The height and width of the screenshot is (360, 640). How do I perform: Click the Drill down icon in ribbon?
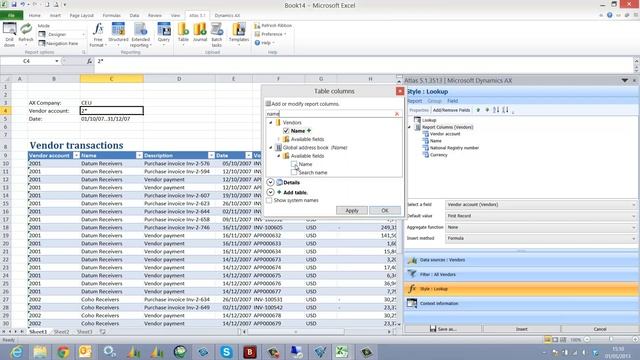(x=9, y=34)
